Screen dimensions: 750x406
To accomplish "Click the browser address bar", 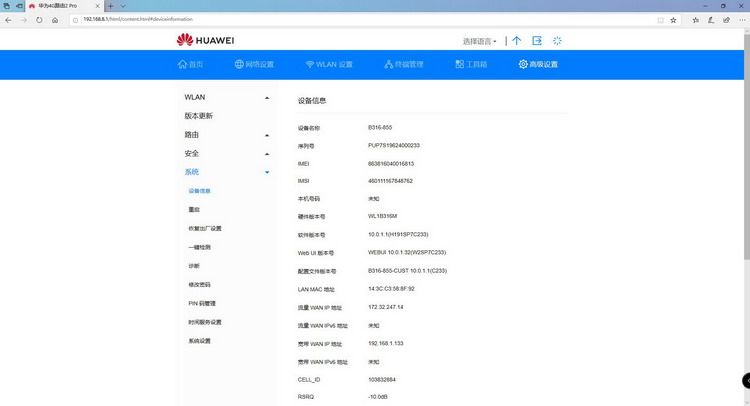I will (364, 20).
